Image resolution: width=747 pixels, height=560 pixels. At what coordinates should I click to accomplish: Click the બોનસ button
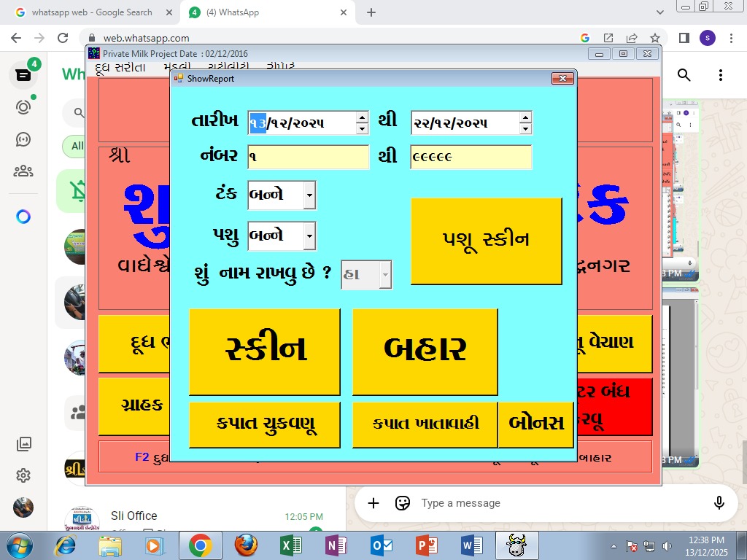tap(536, 424)
